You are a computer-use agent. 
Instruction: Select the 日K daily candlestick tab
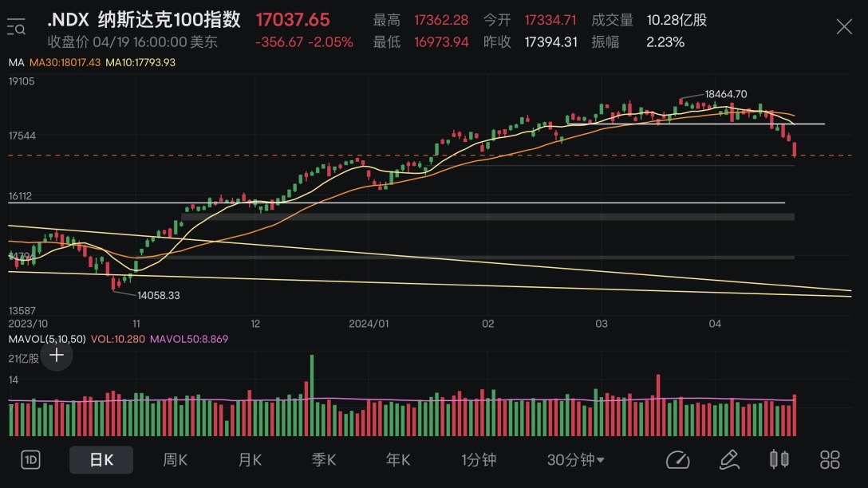[101, 460]
